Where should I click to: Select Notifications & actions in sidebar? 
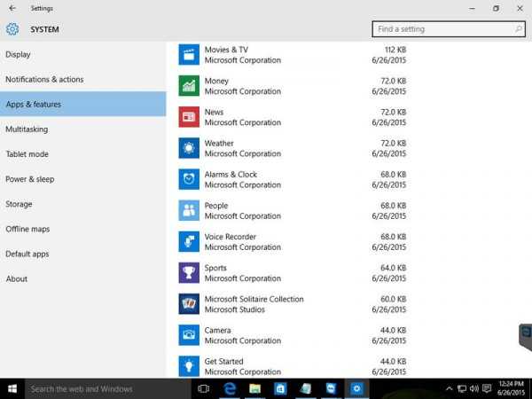coord(83,80)
